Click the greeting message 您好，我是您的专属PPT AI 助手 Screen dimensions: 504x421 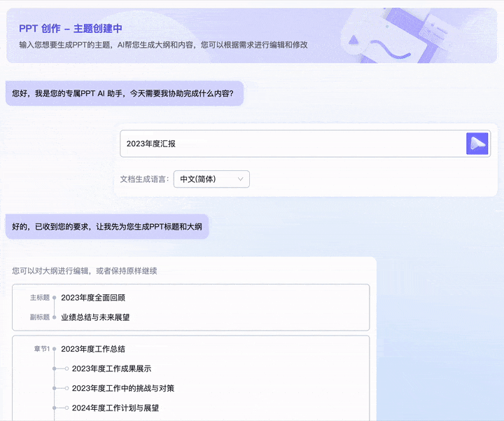point(125,93)
